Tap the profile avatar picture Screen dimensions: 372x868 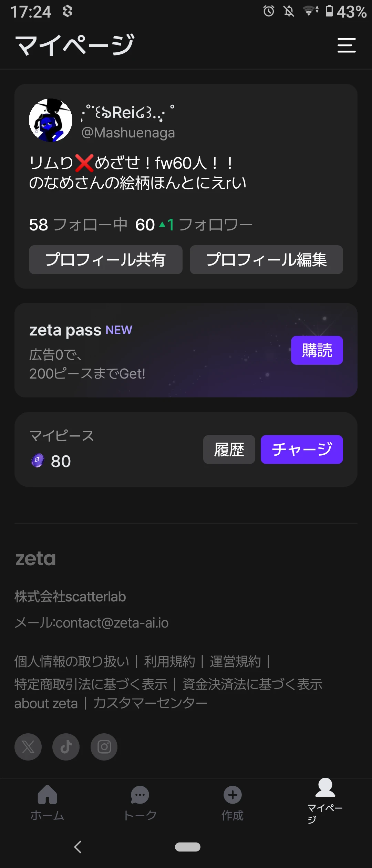tap(51, 120)
